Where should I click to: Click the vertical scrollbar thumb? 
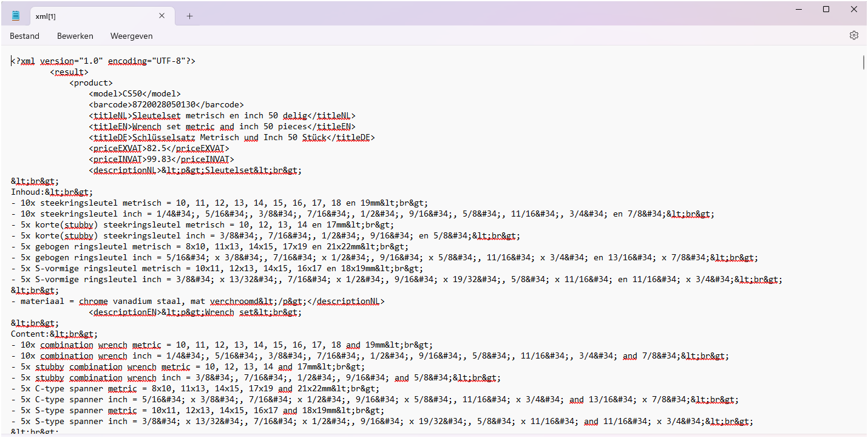864,62
